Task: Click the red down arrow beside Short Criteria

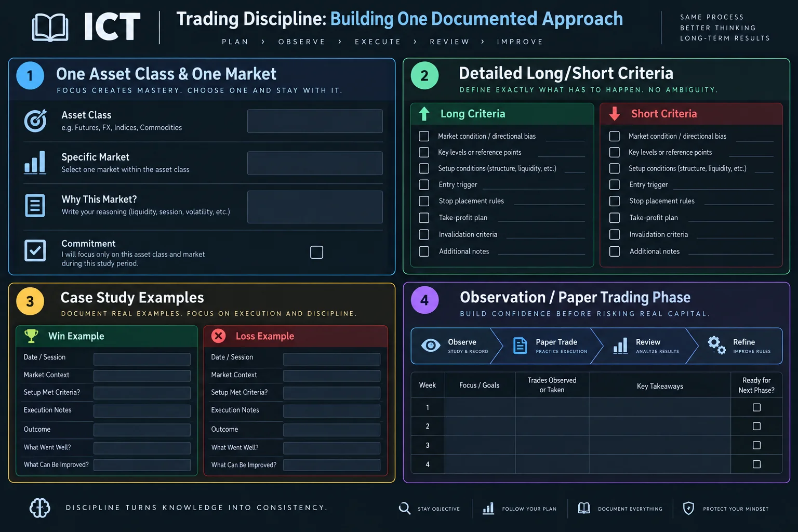Action: coord(615,114)
